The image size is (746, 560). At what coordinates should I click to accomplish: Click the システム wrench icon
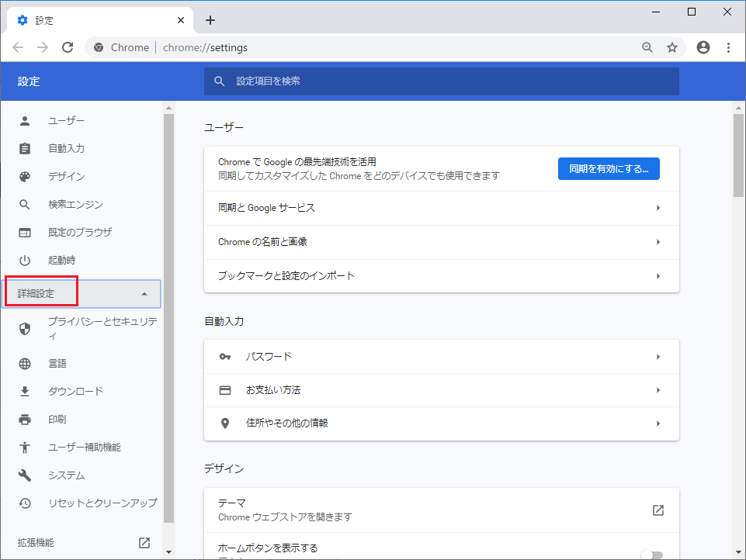[x=25, y=475]
